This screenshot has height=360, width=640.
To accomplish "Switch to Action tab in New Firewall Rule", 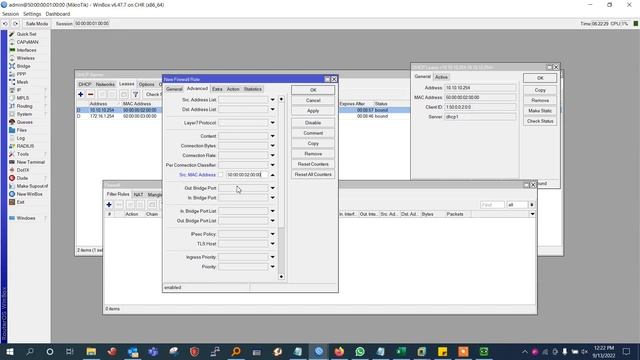I will point(233,89).
